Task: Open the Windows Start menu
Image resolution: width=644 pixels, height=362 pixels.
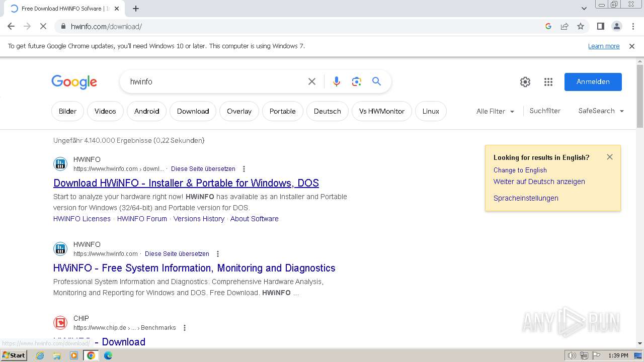Action: coord(14,355)
